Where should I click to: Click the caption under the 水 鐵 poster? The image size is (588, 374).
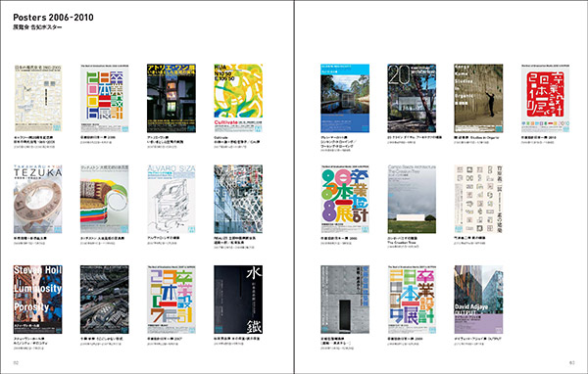click(x=237, y=341)
